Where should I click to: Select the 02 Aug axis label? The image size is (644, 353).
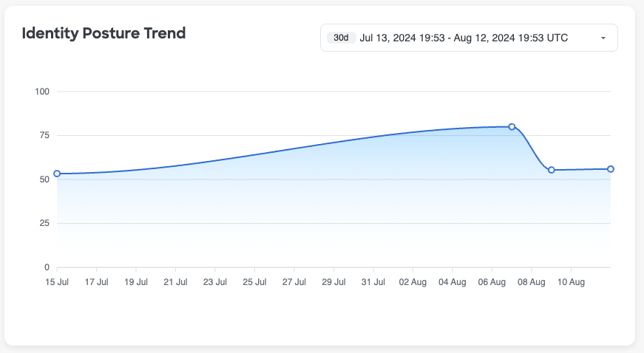pos(413,282)
